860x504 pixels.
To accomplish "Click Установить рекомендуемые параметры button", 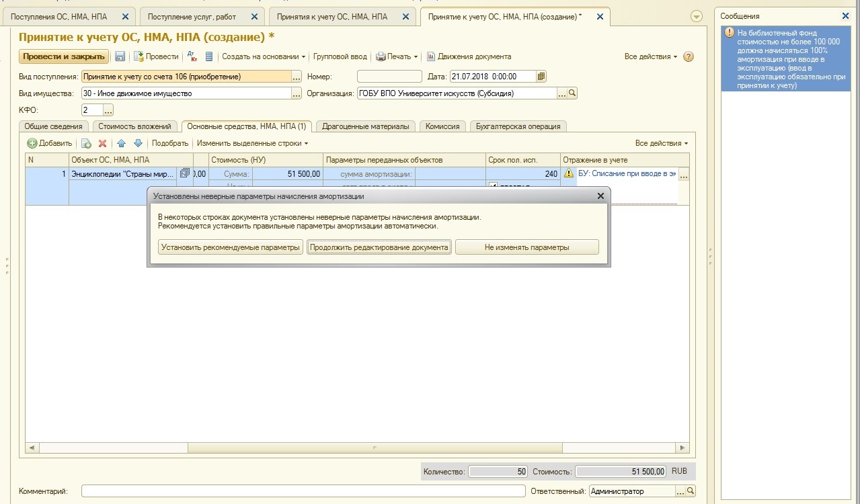I will (x=231, y=247).
